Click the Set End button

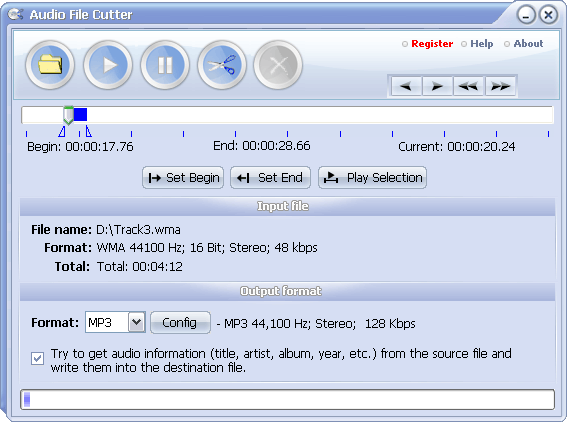pyautogui.click(x=270, y=178)
